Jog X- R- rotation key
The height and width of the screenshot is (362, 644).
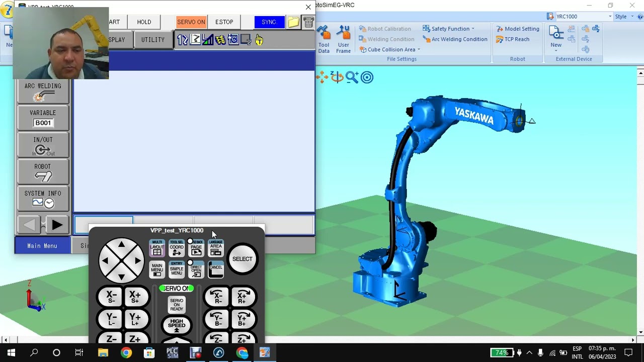pos(217,297)
